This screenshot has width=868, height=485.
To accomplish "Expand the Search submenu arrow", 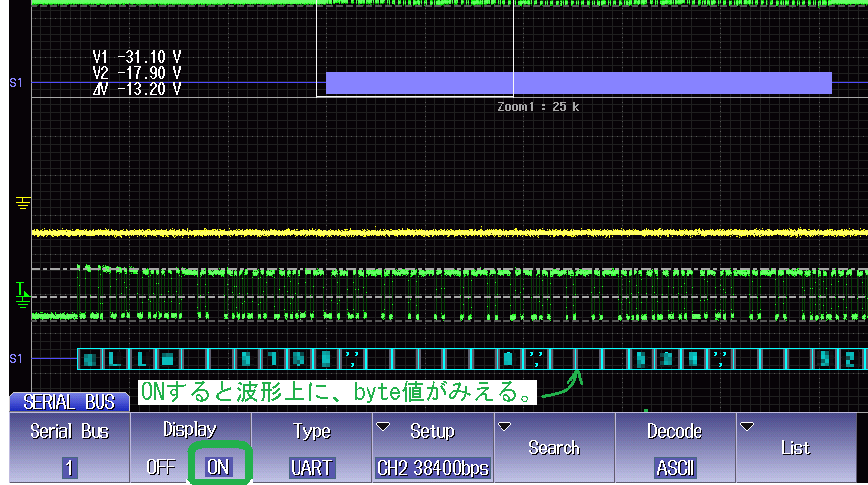I will coord(505,426).
